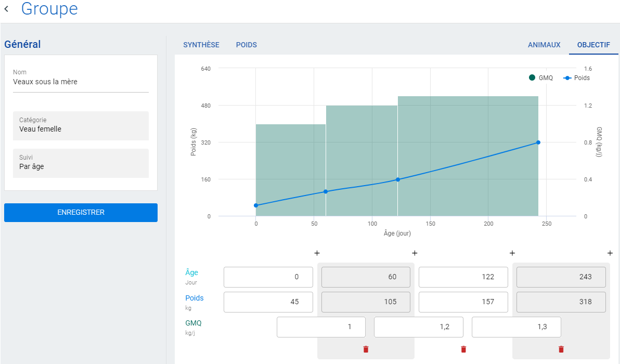Screen dimensions: 620x364
Task: Toggle the GMQ series in the legend
Action: tap(541, 78)
